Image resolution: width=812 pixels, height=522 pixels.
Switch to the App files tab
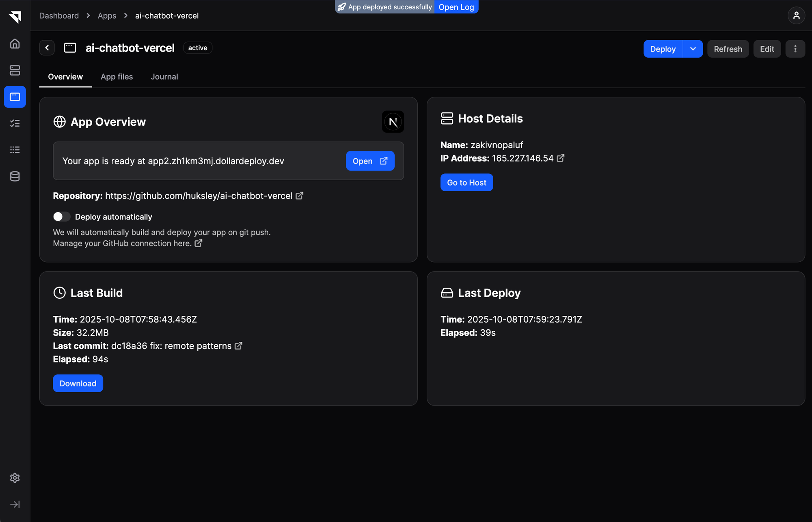click(117, 77)
